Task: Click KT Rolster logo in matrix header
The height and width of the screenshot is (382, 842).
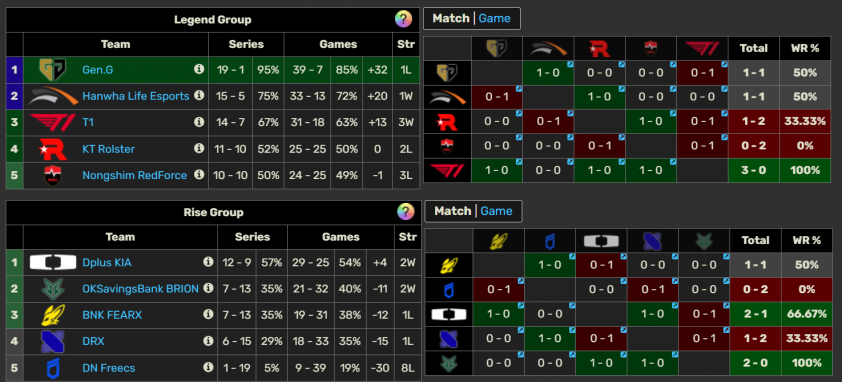Action: coord(600,49)
